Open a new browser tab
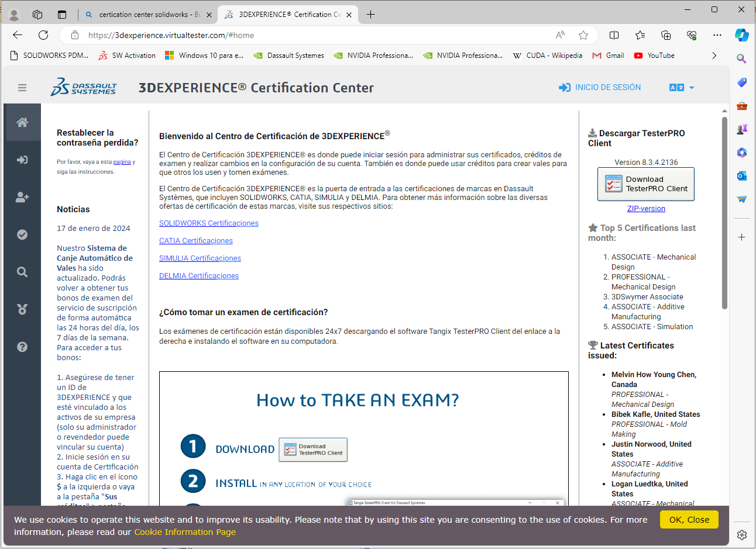This screenshot has height=549, width=756. (x=370, y=15)
